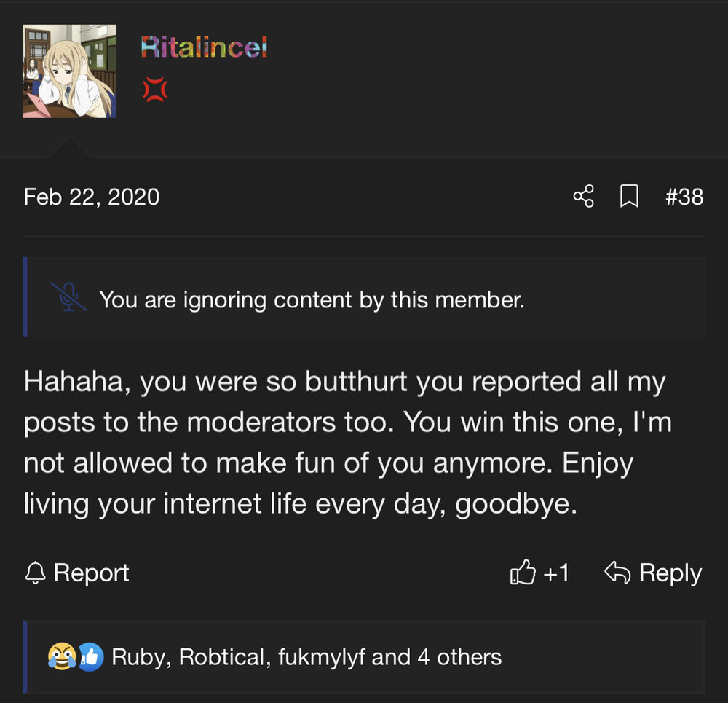Screen dimensions: 728x703
Task: Click the crossed-out microphone ignore icon
Action: (68, 297)
